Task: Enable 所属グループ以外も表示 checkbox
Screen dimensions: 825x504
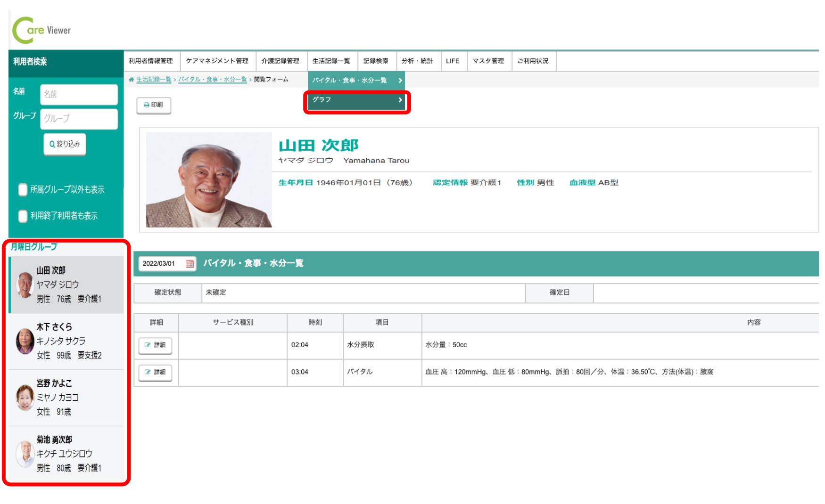Action: (23, 190)
